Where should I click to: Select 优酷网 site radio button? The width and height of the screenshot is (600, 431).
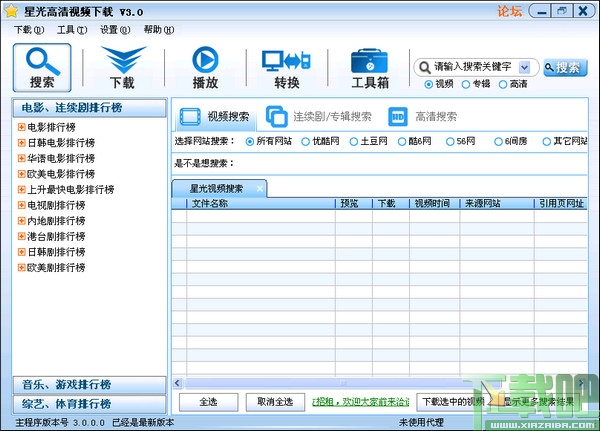[305, 142]
